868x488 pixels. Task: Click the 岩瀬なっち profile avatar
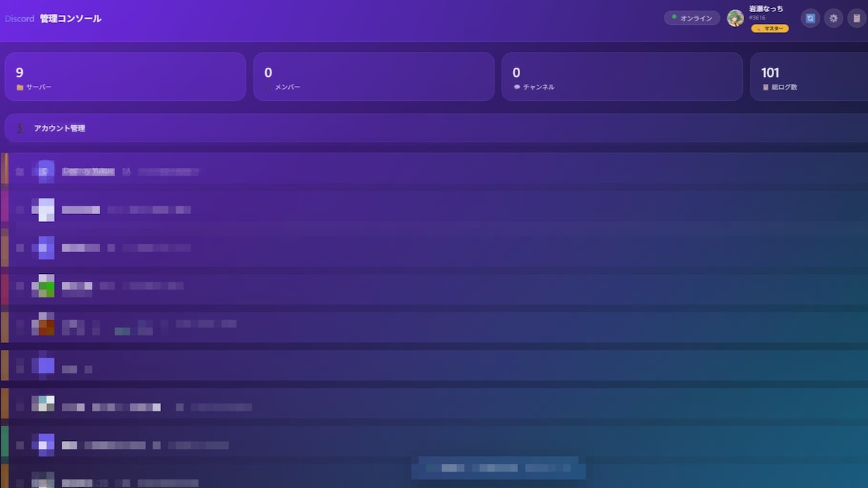736,18
